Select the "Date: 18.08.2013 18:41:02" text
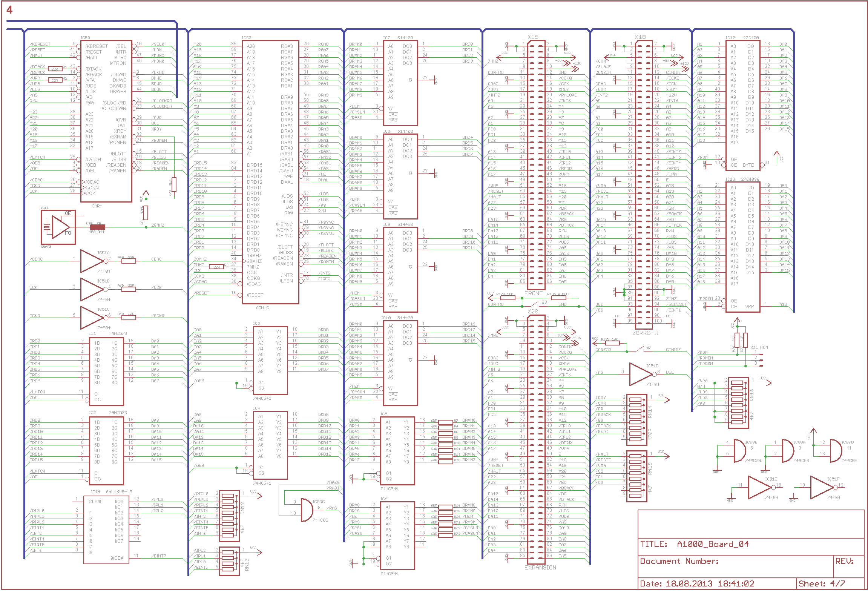This screenshot has width=868, height=591. pyautogui.click(x=697, y=583)
